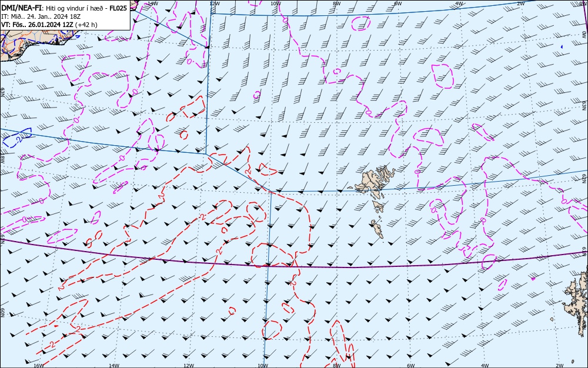Image resolution: width=588 pixels, height=368 pixels.
Task: Click the '4W' longitude label on the top edge
Action: point(459,4)
